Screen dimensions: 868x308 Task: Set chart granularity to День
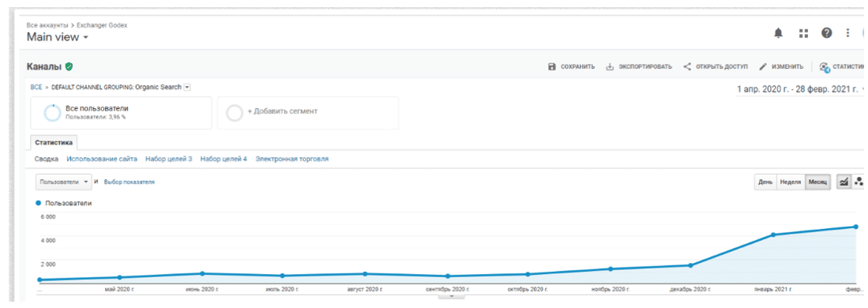(x=765, y=182)
